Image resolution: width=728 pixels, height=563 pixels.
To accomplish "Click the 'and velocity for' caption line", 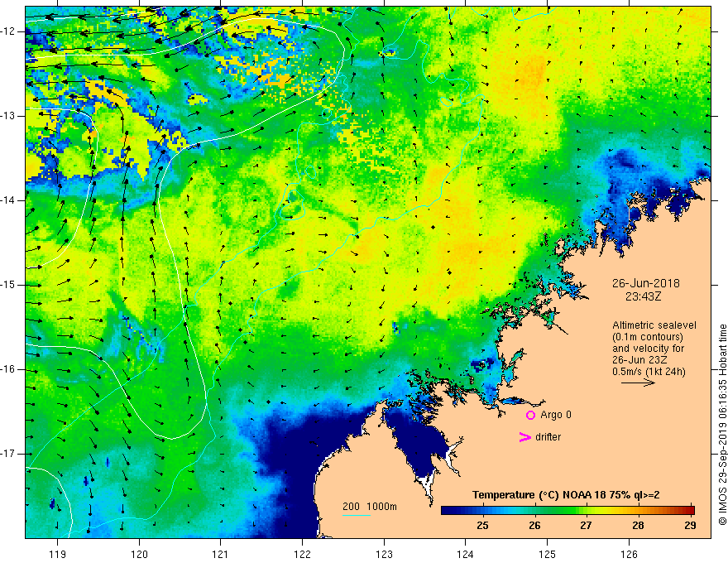I will pos(648,349).
